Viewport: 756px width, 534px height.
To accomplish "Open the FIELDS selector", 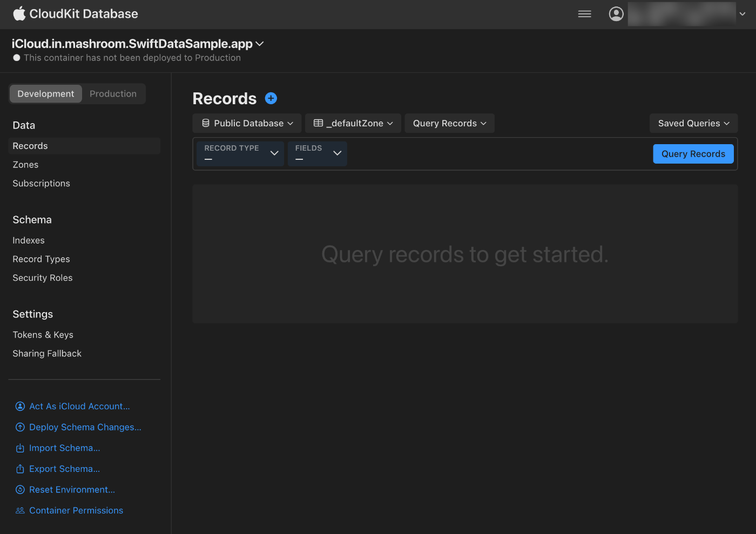I will pos(318,153).
